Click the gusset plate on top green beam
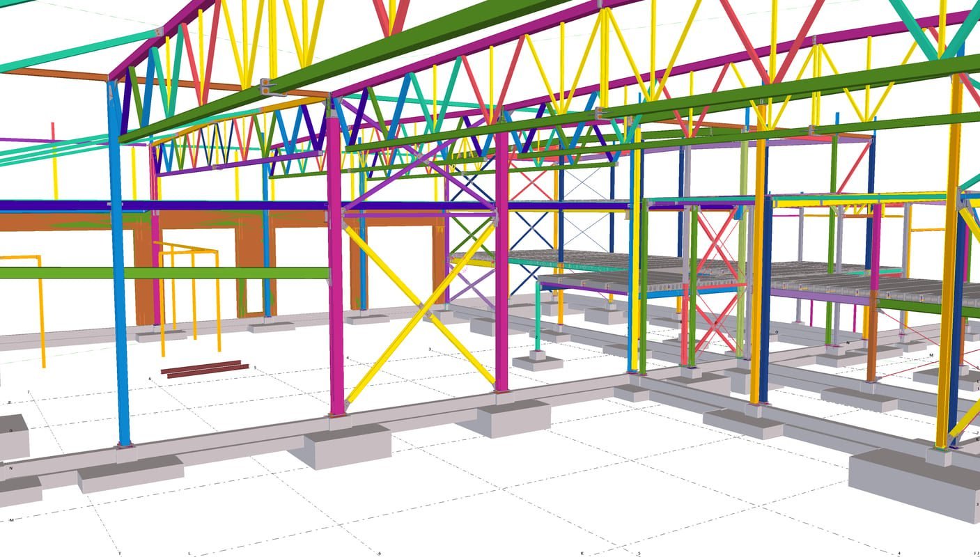 pos(269,87)
